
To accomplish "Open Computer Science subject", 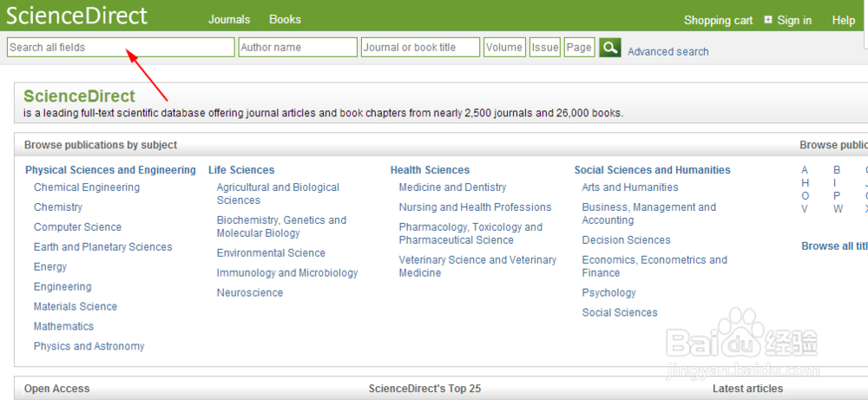I will pos(77,226).
